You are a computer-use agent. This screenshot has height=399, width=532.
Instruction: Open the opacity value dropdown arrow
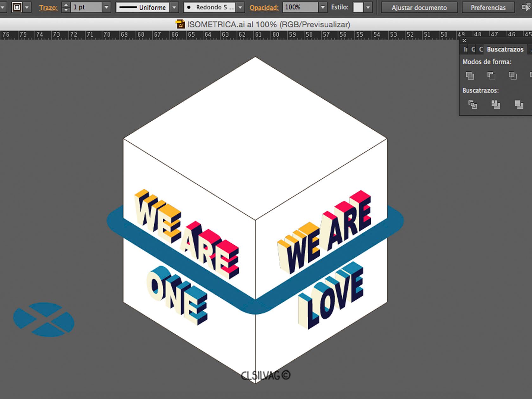coord(322,7)
